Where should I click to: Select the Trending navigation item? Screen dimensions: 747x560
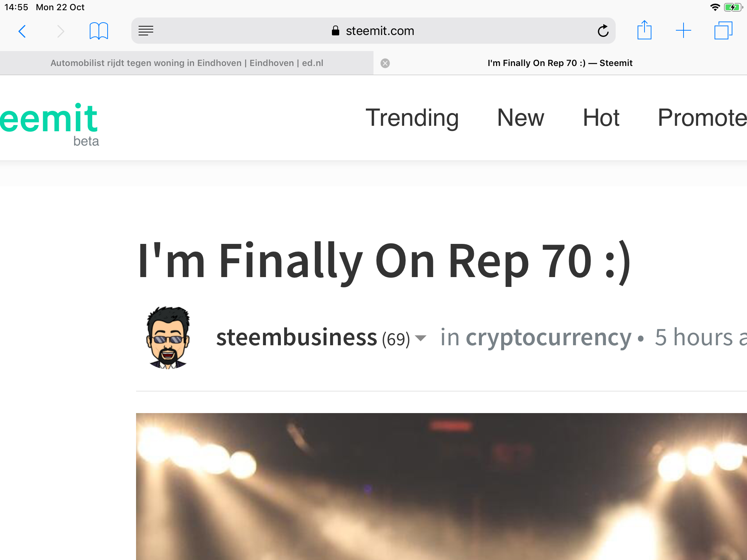pyautogui.click(x=413, y=117)
